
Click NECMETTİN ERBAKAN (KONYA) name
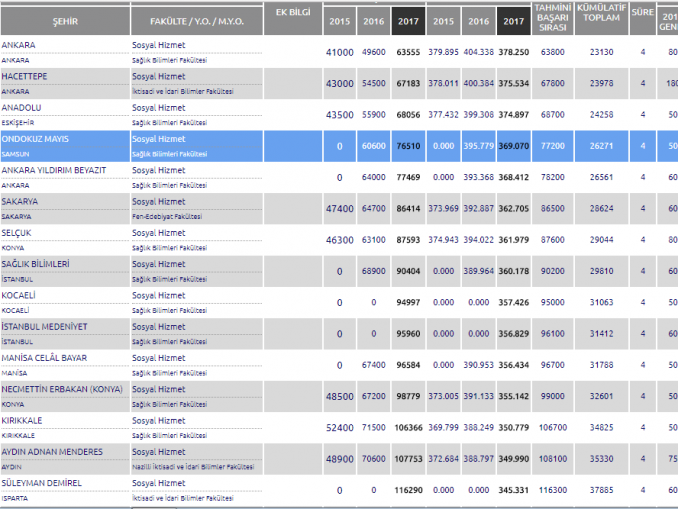click(x=65, y=389)
